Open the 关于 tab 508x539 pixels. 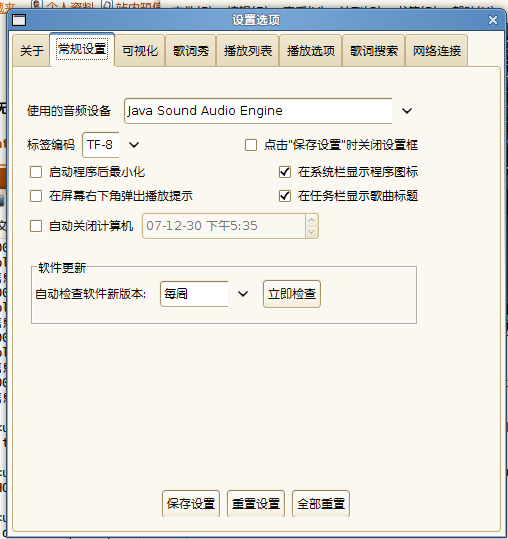[x=32, y=51]
